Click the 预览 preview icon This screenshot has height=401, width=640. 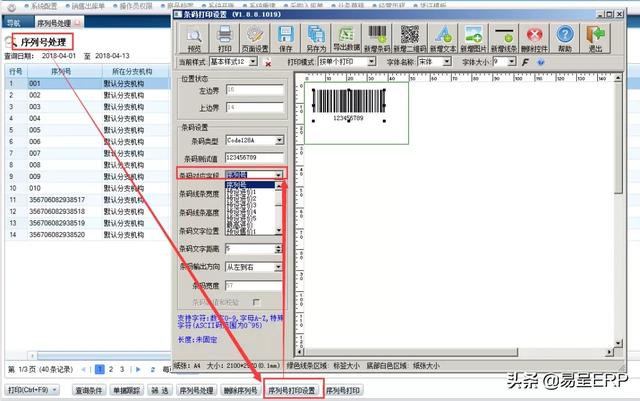click(x=194, y=39)
